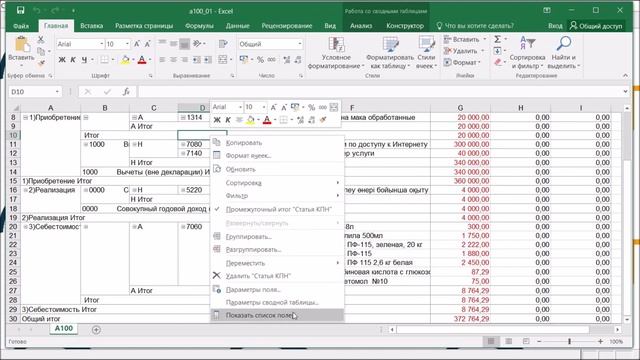Open the ribbon font name Arial dropdown
The image size is (640, 360).
[x=102, y=44]
